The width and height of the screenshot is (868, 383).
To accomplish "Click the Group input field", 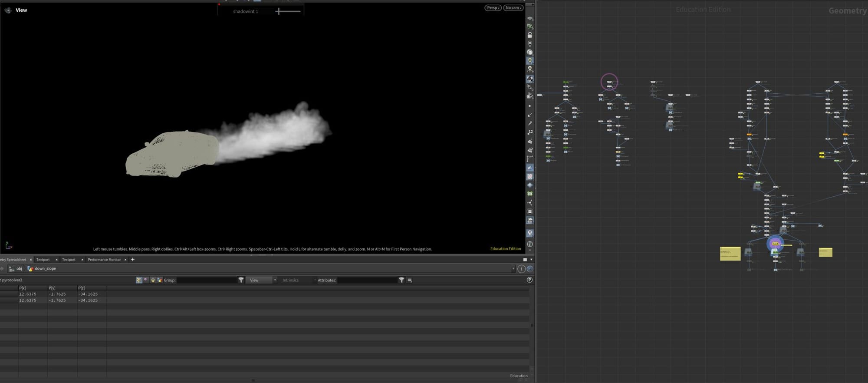I will (x=207, y=280).
